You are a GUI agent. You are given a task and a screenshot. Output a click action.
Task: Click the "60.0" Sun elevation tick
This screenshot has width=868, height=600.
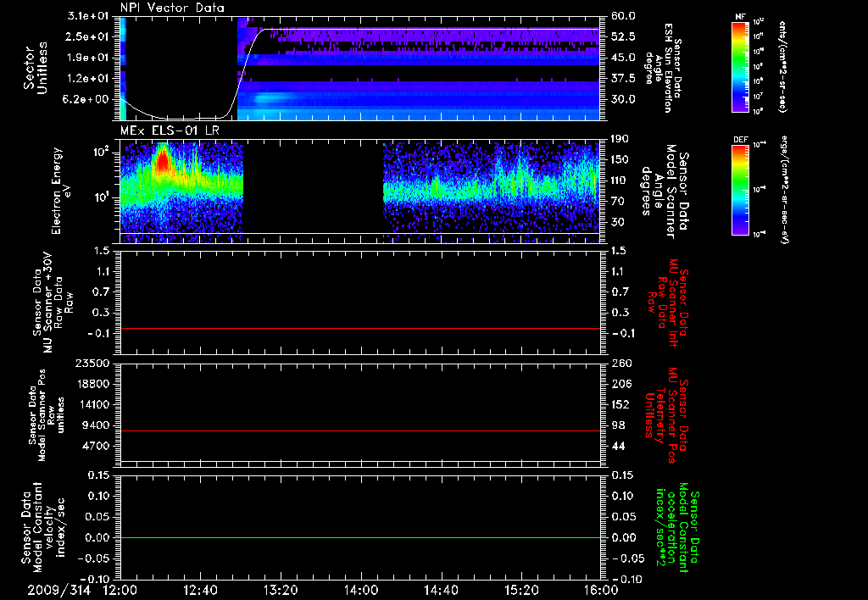(x=623, y=16)
